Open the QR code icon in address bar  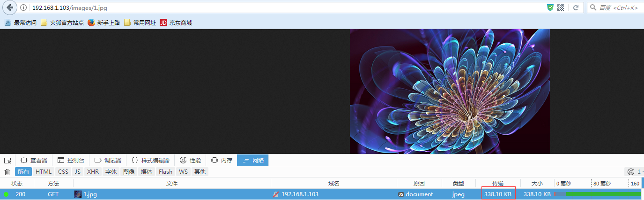click(x=561, y=8)
